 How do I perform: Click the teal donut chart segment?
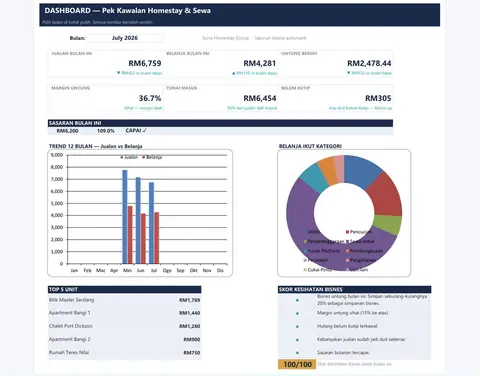click(x=315, y=177)
